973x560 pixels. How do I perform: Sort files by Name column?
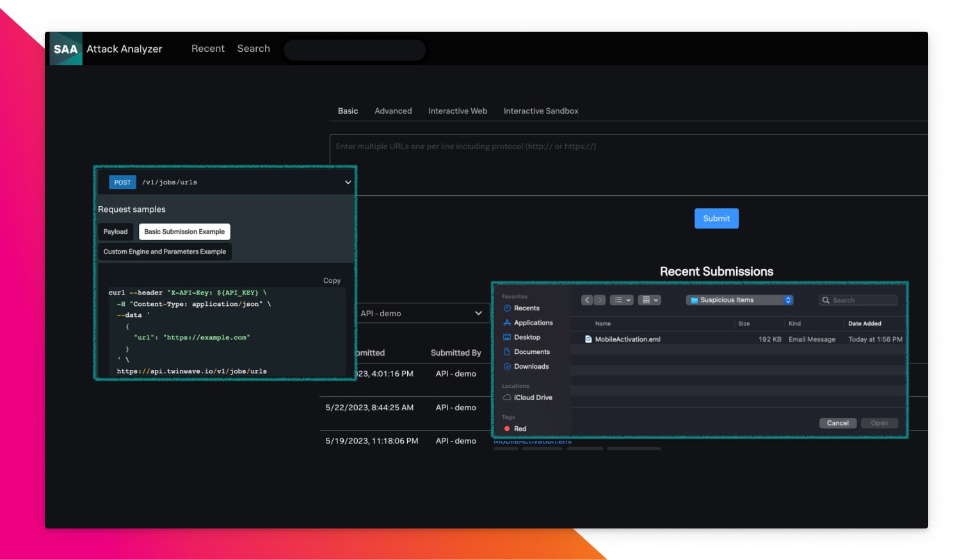603,324
